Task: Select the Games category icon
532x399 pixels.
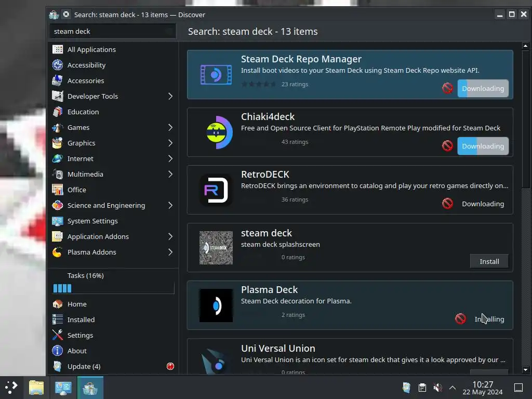Action: (x=57, y=128)
